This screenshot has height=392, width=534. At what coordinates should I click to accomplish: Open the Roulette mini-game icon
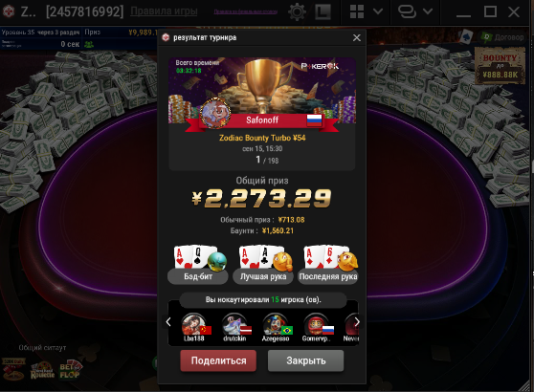tap(42, 371)
